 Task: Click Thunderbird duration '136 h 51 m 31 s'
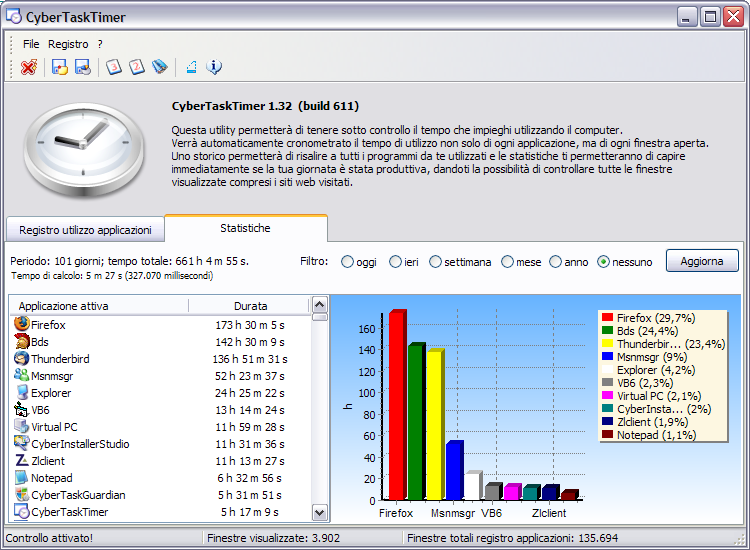(x=250, y=359)
